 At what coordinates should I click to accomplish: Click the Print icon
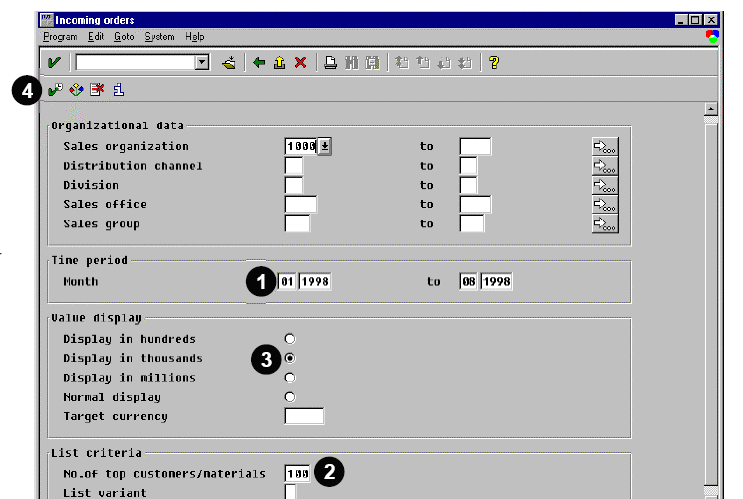(x=330, y=63)
